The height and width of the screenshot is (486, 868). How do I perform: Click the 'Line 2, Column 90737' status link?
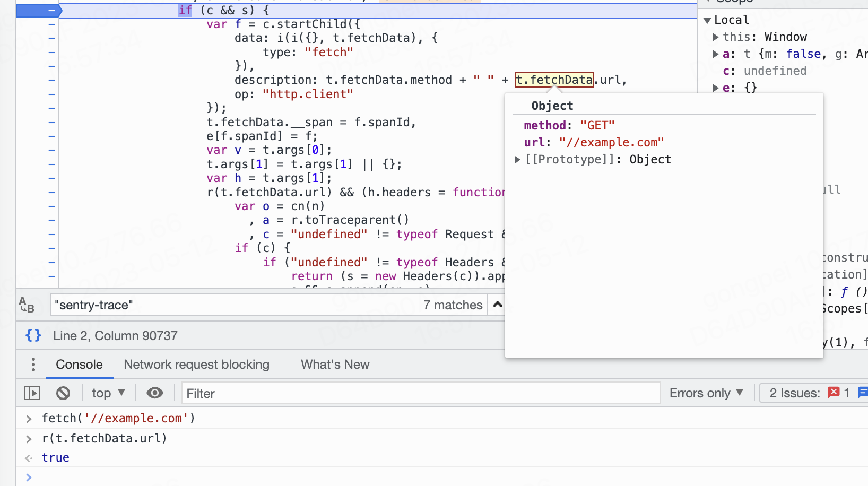tap(115, 335)
